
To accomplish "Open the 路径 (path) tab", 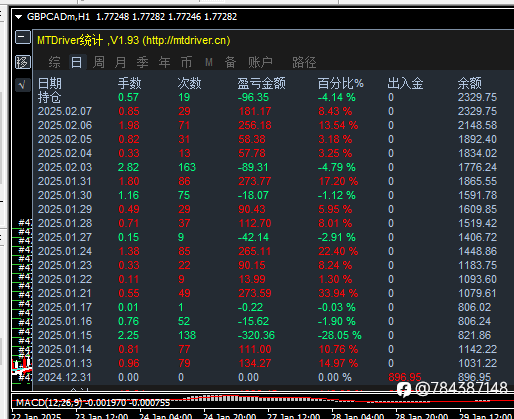I will click(x=304, y=62).
